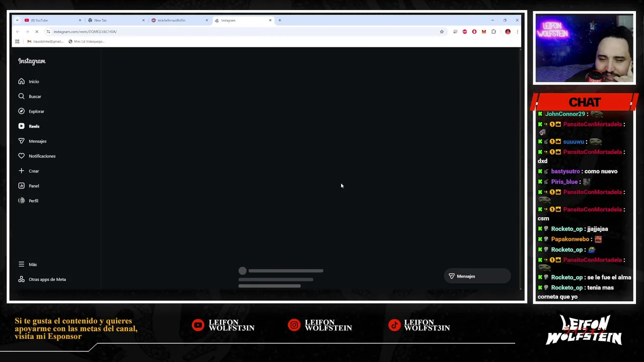Click the YouTube LEIFON WOLFST3IN overlay icon
Image resolution: width=644 pixels, height=362 pixels.
click(198, 325)
